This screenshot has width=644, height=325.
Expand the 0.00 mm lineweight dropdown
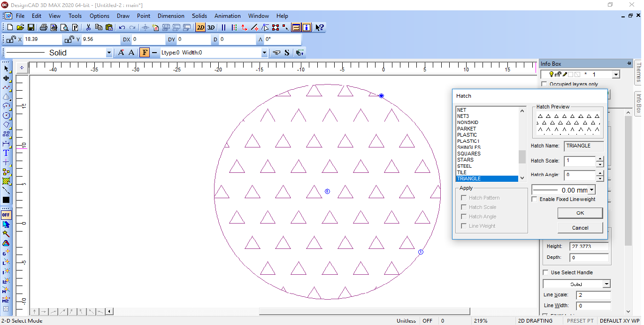click(591, 190)
